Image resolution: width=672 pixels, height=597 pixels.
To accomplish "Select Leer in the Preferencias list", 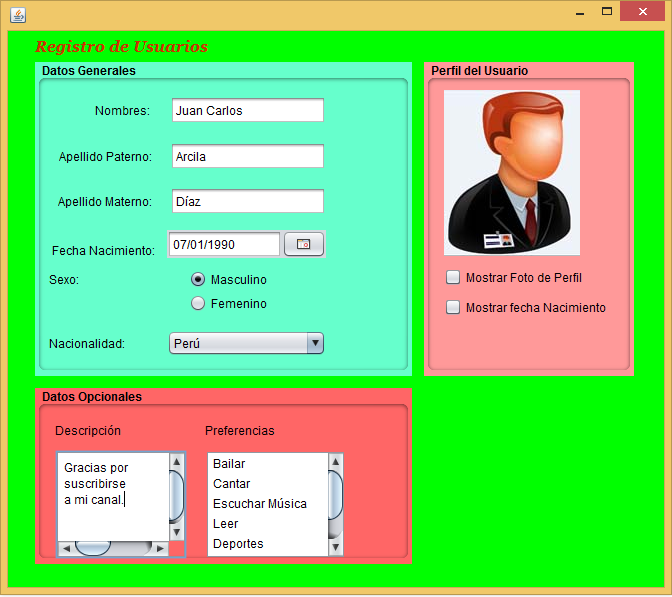I will [268, 524].
